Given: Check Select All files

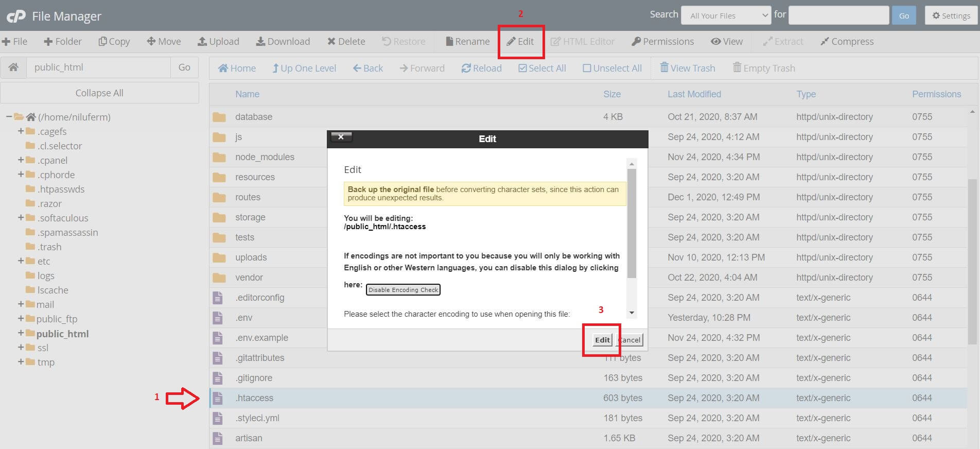Looking at the screenshot, I should coord(542,68).
